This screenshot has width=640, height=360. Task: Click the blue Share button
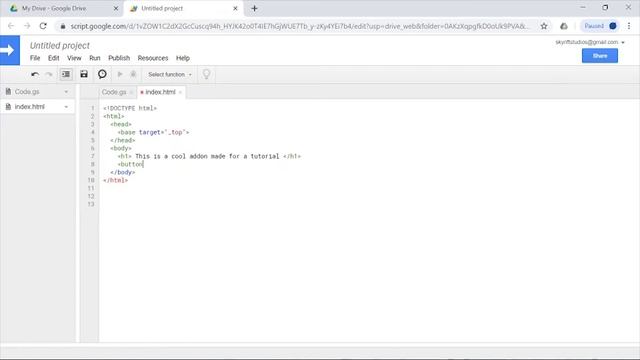(x=600, y=56)
